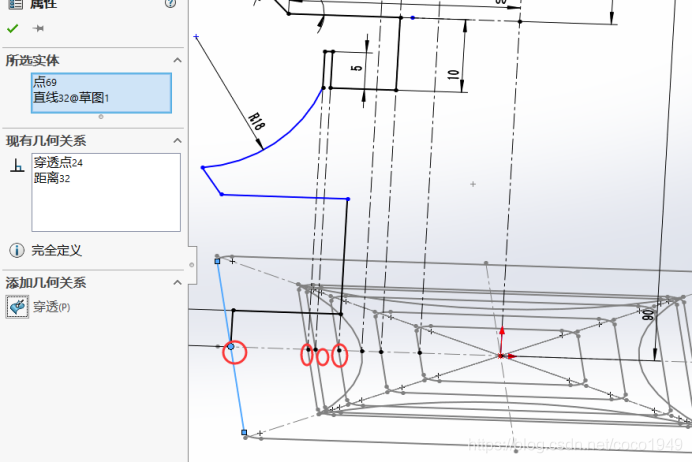Click the 现有几何关系 section header
Image resolution: width=692 pixels, height=463 pixels.
pyautogui.click(x=46, y=141)
